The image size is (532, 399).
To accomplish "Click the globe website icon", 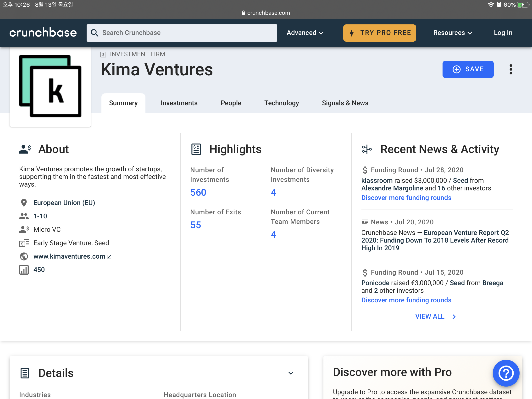I will coord(24,256).
